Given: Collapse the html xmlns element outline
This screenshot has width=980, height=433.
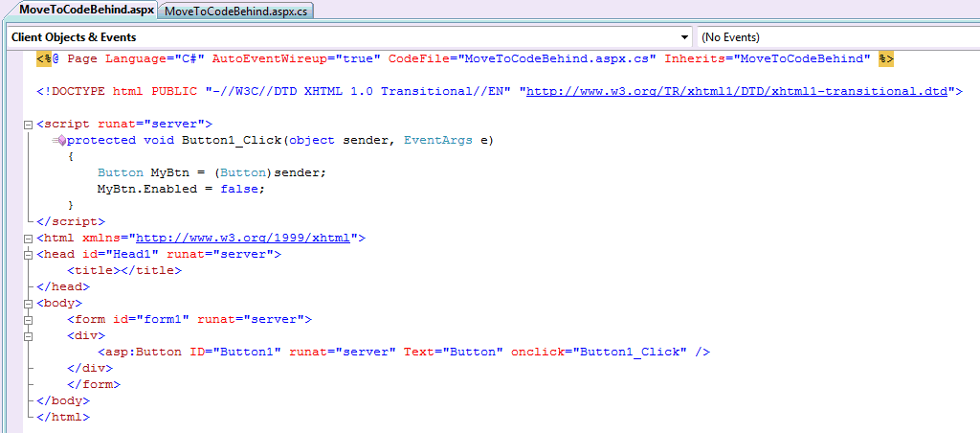Looking at the screenshot, I should [x=28, y=238].
